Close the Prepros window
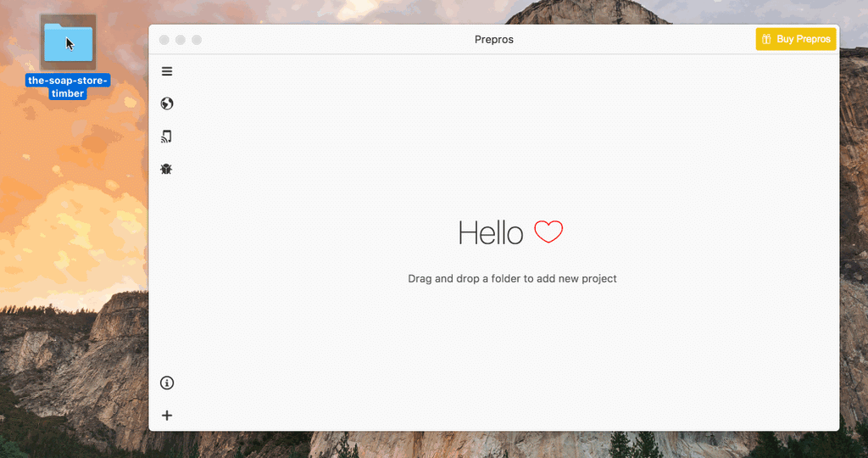Image resolution: width=868 pixels, height=458 pixels. 164,40
